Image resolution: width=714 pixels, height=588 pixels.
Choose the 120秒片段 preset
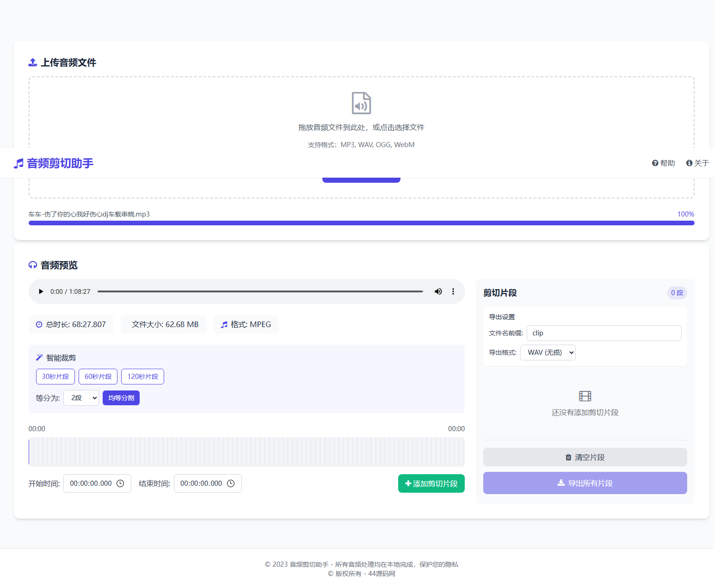pyautogui.click(x=142, y=377)
